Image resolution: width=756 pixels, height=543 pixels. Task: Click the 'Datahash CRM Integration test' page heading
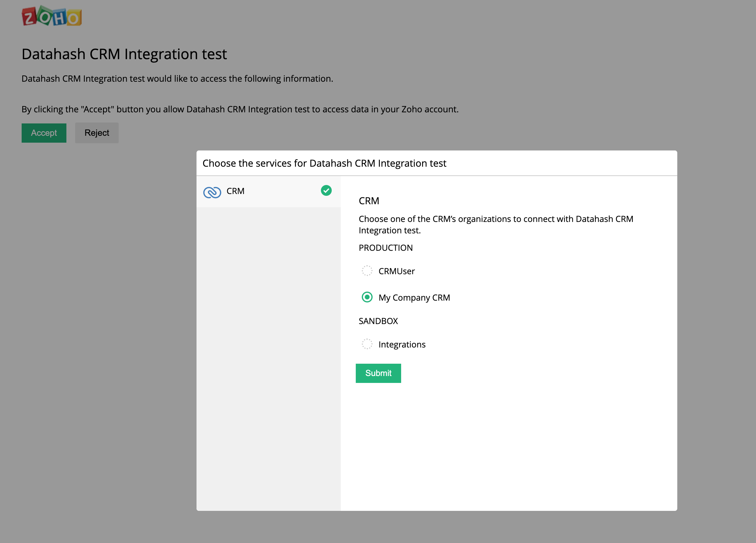[x=124, y=54]
